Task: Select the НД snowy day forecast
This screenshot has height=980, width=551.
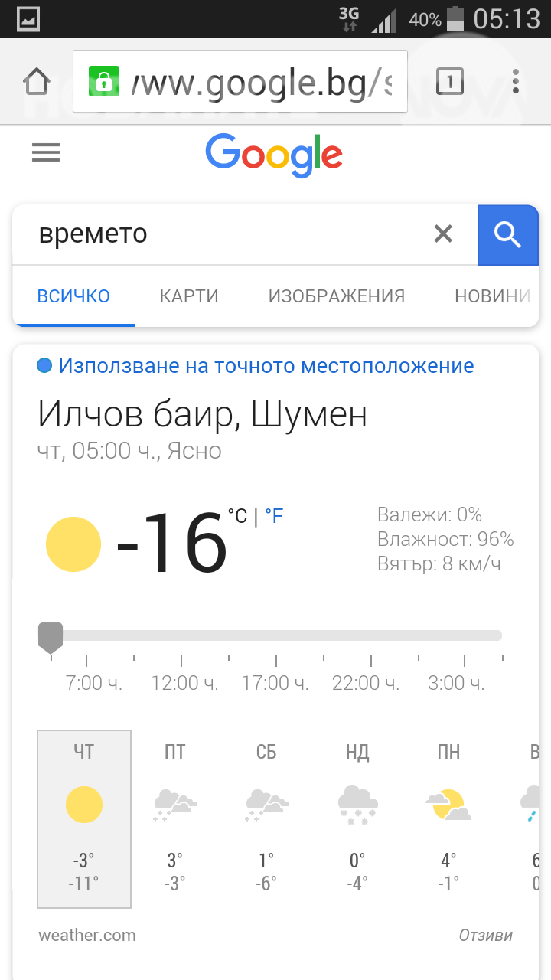Action: (357, 818)
